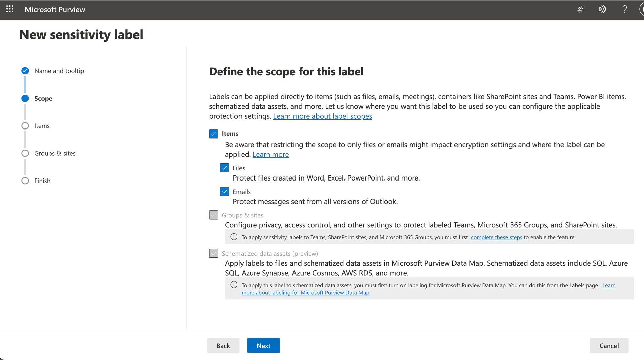
Task: Click the Back button
Action: pyautogui.click(x=223, y=346)
